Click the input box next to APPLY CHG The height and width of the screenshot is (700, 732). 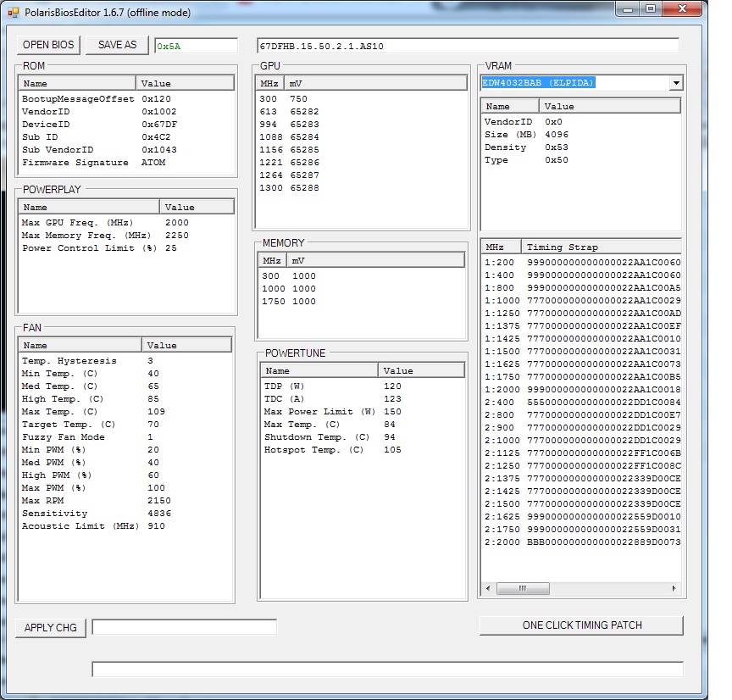click(x=185, y=626)
